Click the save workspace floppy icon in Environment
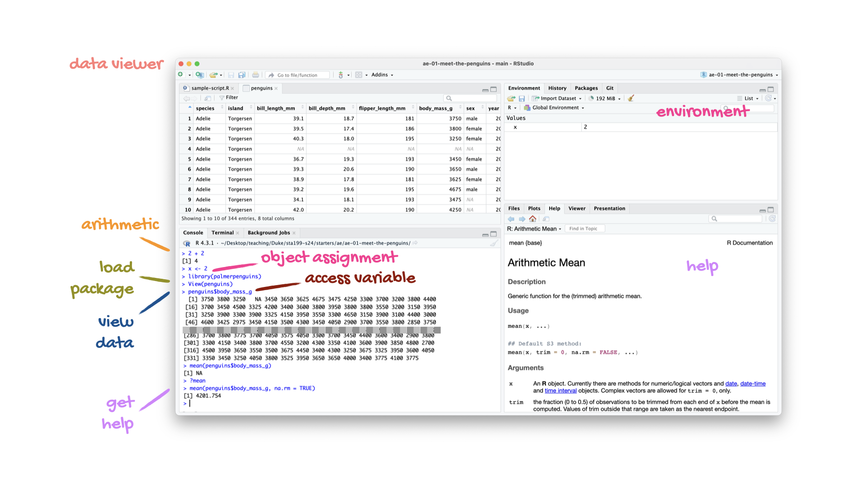Screen dimensions: 868x488 [522, 98]
